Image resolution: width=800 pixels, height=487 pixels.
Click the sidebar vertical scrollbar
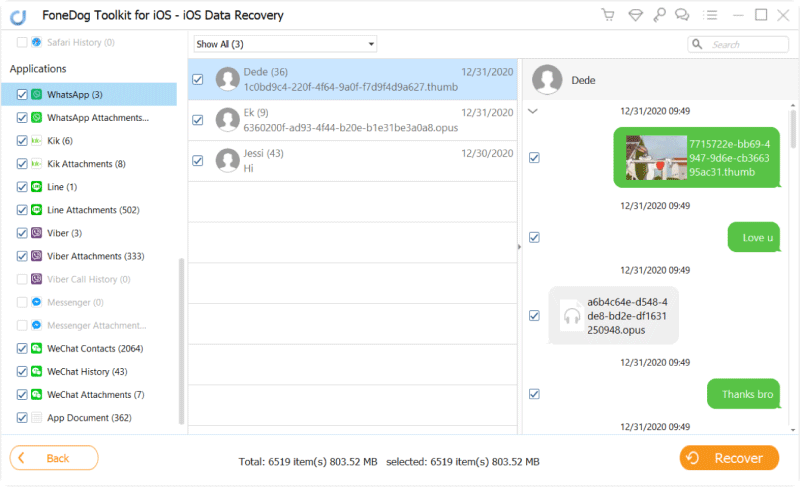coord(181,341)
